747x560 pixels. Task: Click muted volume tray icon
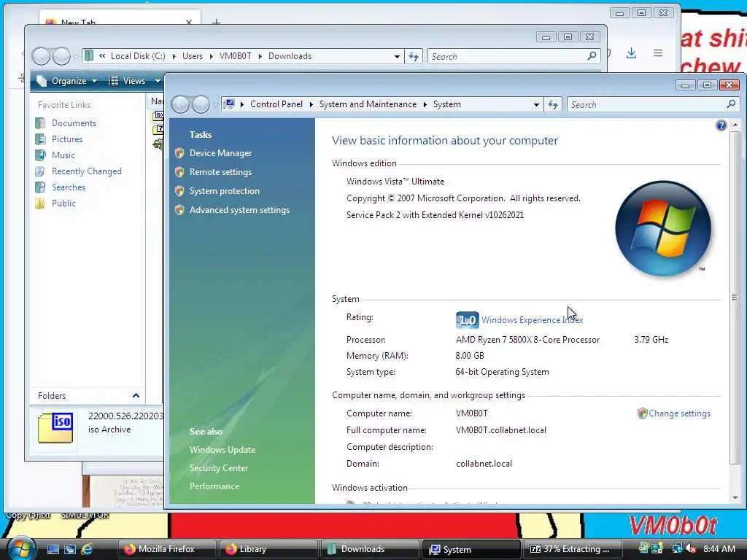pyautogui.click(x=692, y=549)
